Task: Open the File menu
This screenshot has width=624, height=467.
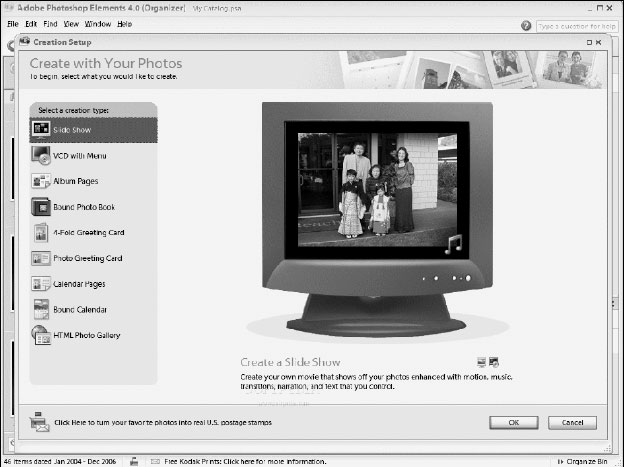Action: pos(13,23)
